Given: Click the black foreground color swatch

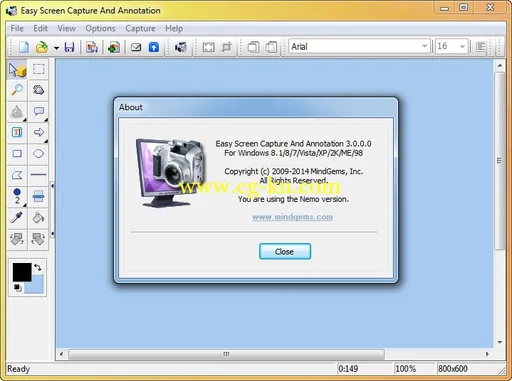Looking at the screenshot, I should coord(22,272).
